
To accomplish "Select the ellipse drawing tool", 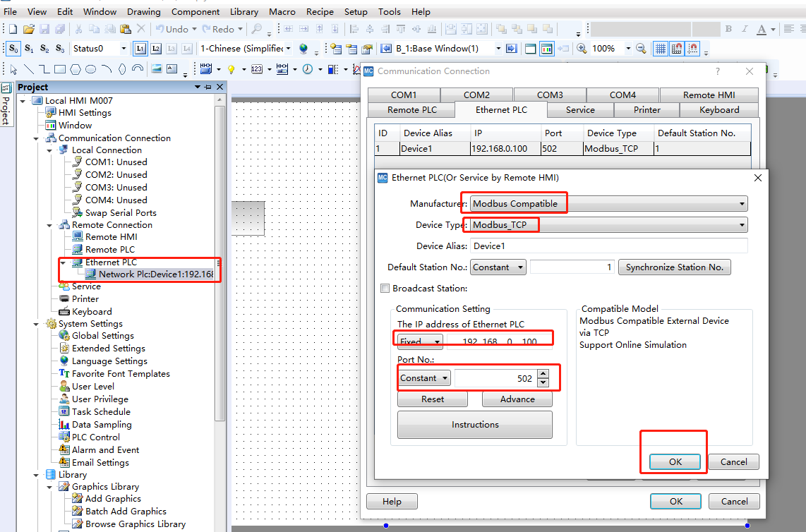I will click(91, 69).
